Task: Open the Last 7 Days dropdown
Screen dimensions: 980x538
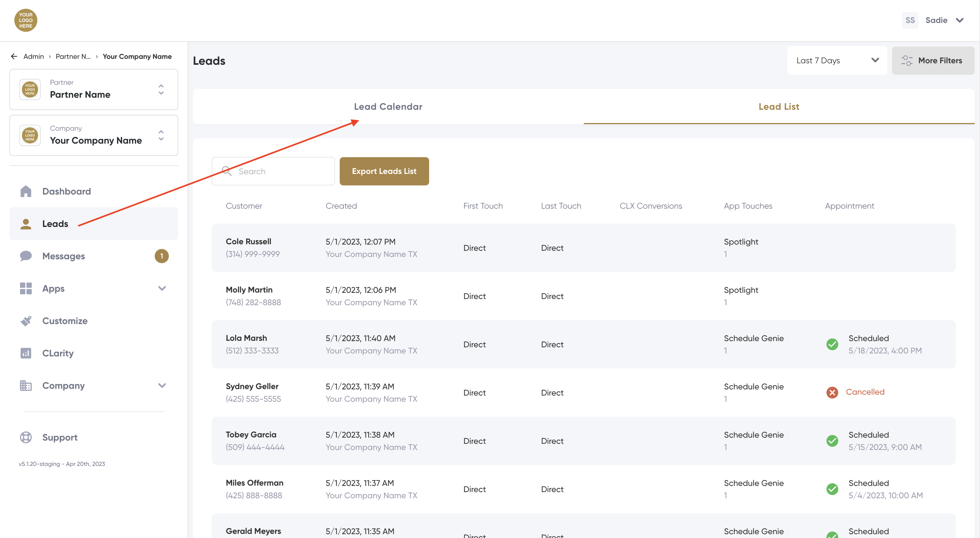Action: pyautogui.click(x=837, y=61)
